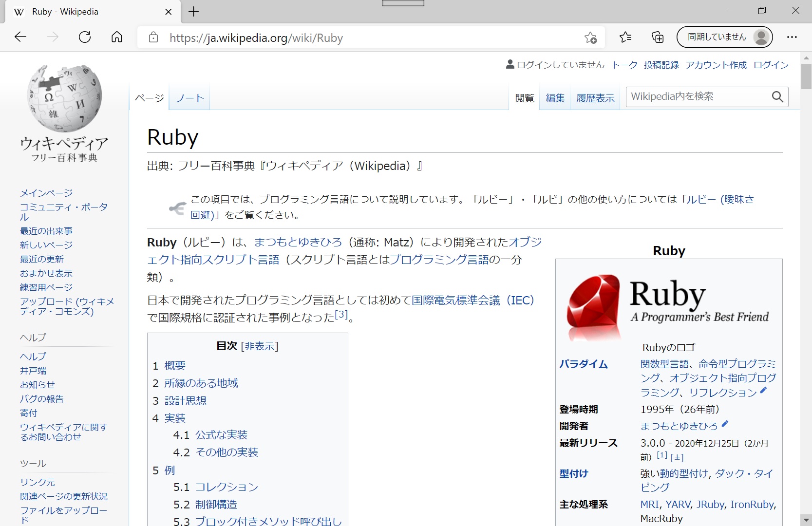Open the browser settings ... menu
The image size is (812, 526).
click(792, 37)
